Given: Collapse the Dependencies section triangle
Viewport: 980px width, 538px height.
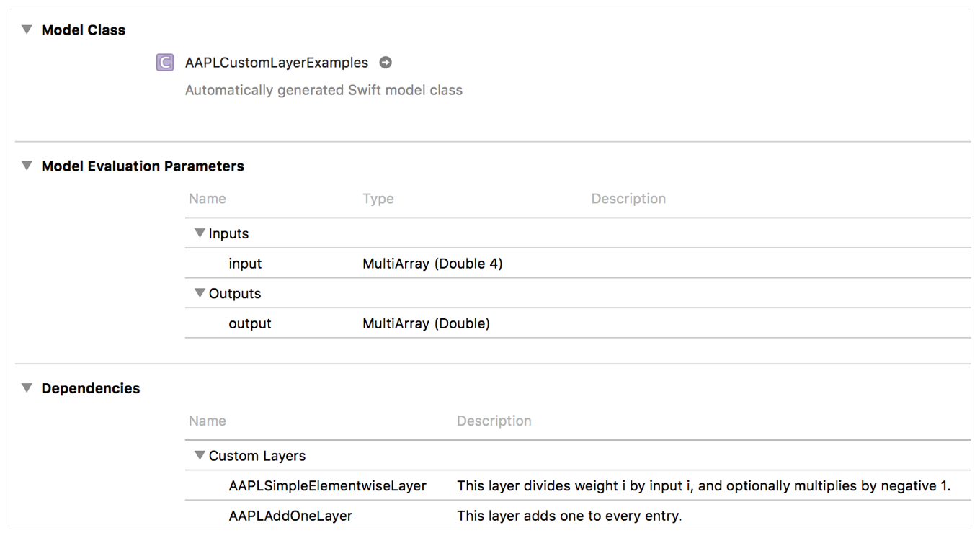Looking at the screenshot, I should 27,388.
